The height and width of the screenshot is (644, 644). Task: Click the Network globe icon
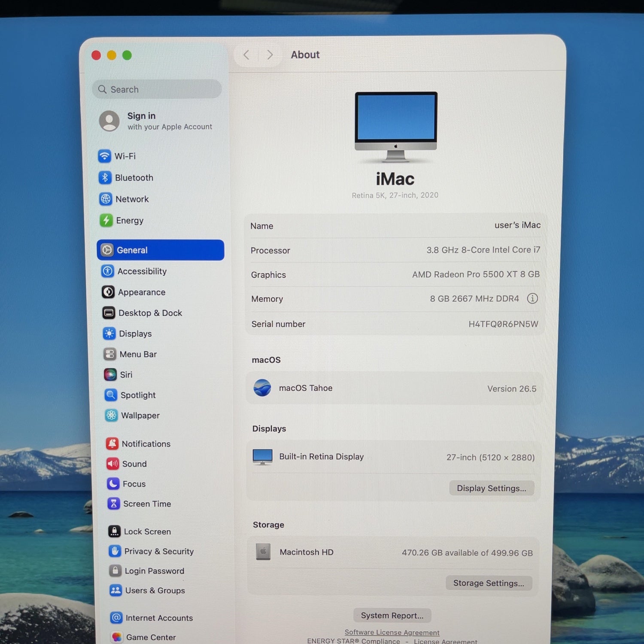click(x=106, y=199)
